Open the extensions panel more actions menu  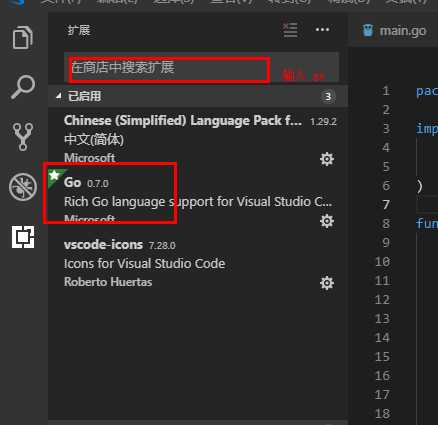click(322, 30)
